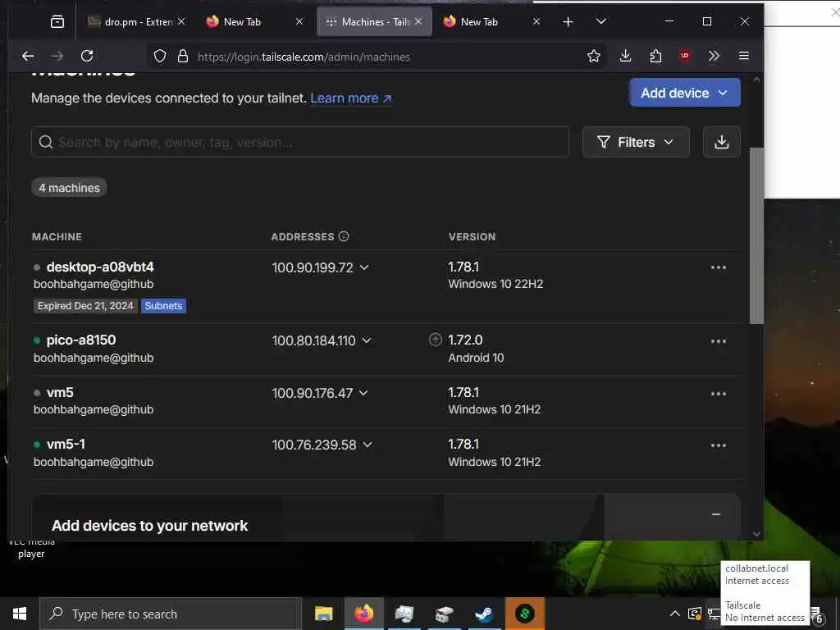Open Firefox downloads panel

tap(625, 56)
